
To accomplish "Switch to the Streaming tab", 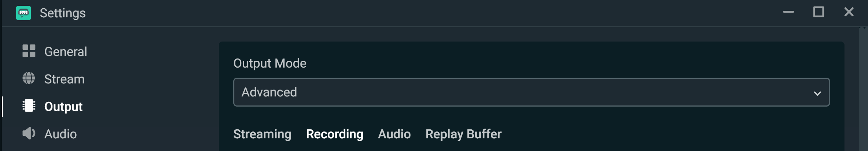I will pos(262,134).
